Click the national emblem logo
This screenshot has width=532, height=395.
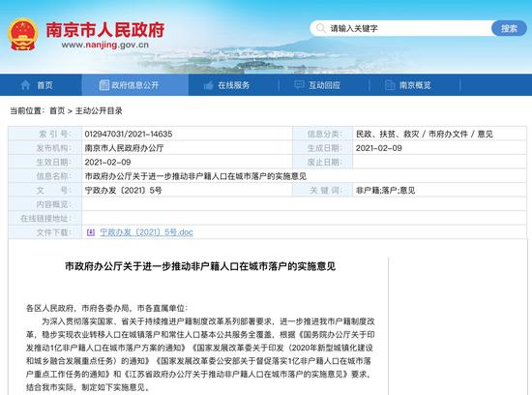point(23,35)
